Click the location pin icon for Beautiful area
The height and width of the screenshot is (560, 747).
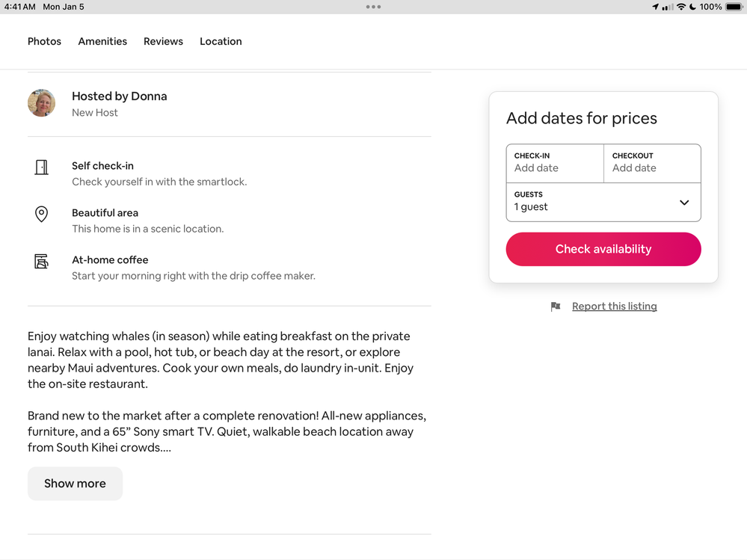tap(41, 215)
